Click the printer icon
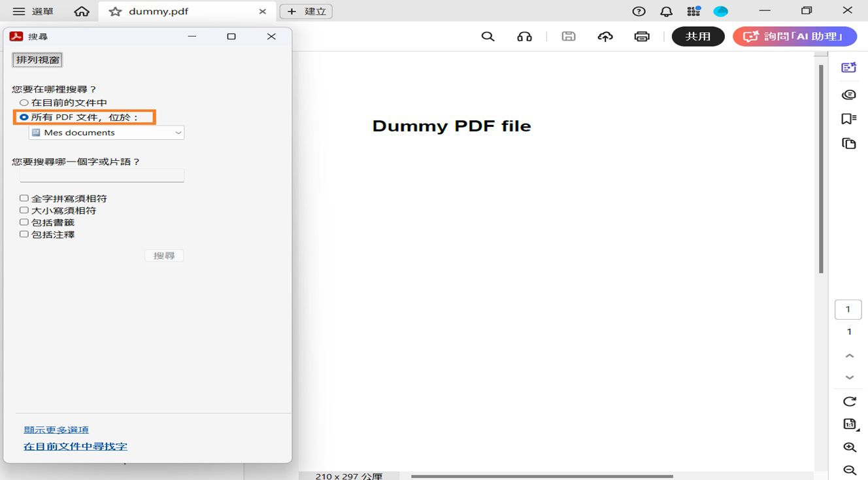The height and width of the screenshot is (480, 868). pos(642,37)
